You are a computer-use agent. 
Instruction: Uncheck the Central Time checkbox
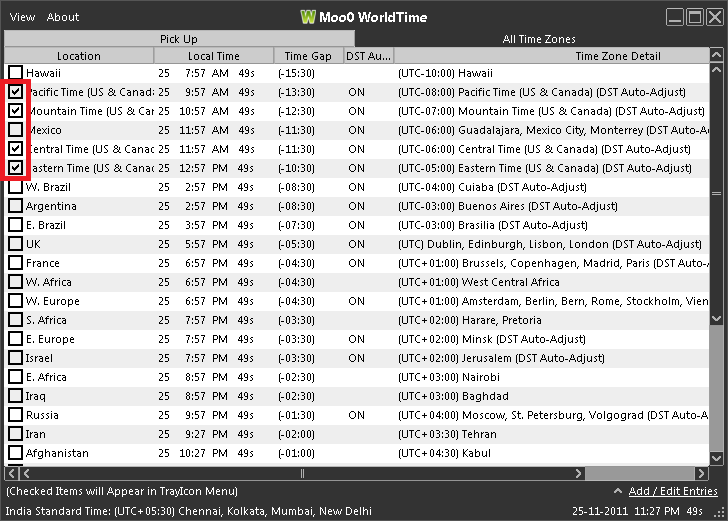[x=15, y=149]
